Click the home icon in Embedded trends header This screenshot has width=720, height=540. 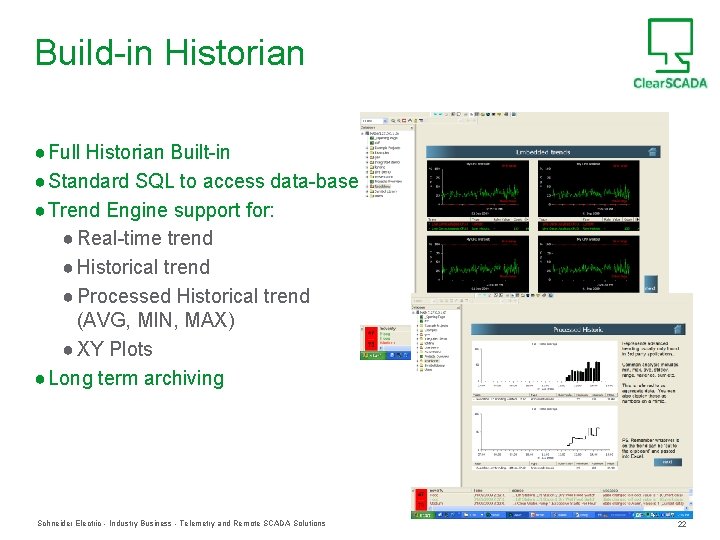pos(652,152)
